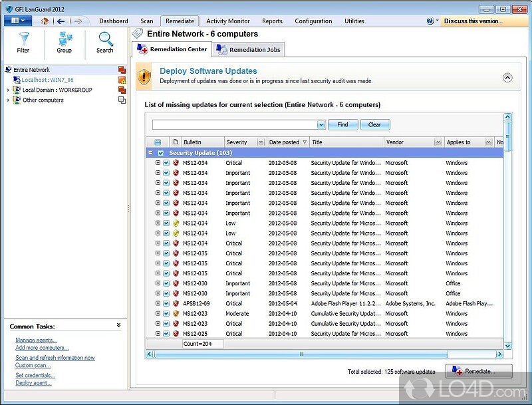Image resolution: width=532 pixels, height=405 pixels.
Task: Collapse the Deploy Software Updates panel
Action: click(507, 77)
